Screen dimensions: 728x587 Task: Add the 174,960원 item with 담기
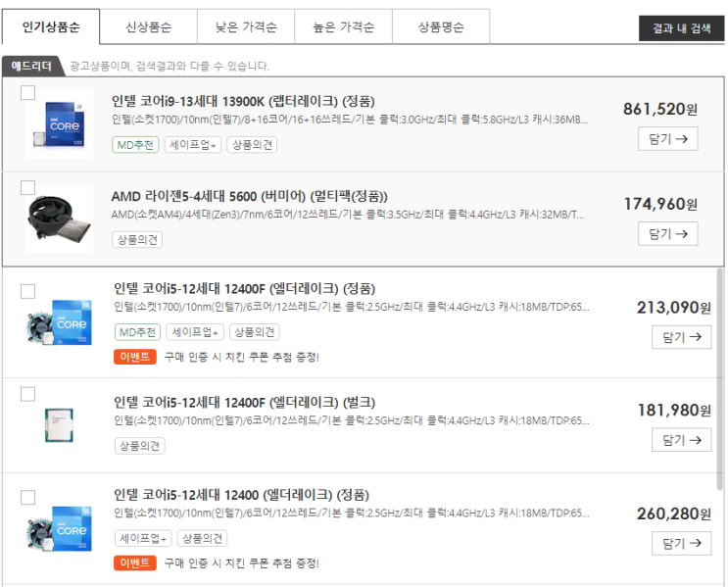pyautogui.click(x=667, y=233)
